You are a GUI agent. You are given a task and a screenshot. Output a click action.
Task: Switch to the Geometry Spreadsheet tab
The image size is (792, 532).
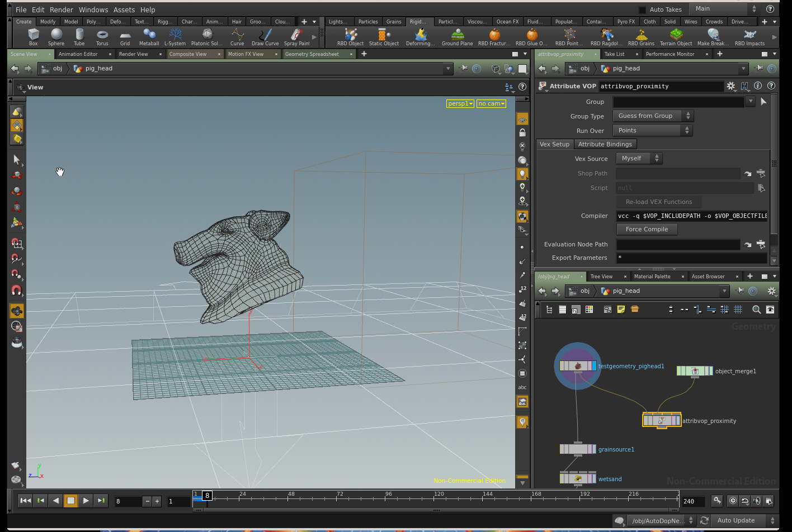(312, 54)
